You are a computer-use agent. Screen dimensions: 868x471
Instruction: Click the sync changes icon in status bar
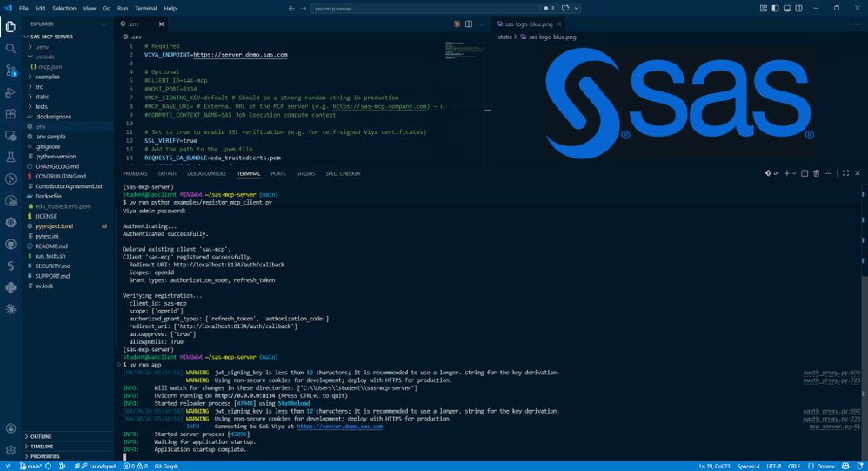pos(49,466)
